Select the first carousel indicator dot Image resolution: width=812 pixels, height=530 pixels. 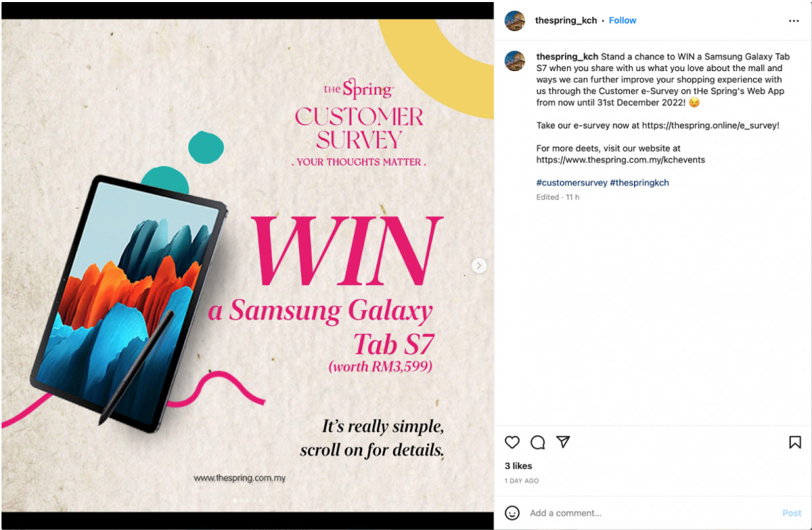click(x=235, y=501)
